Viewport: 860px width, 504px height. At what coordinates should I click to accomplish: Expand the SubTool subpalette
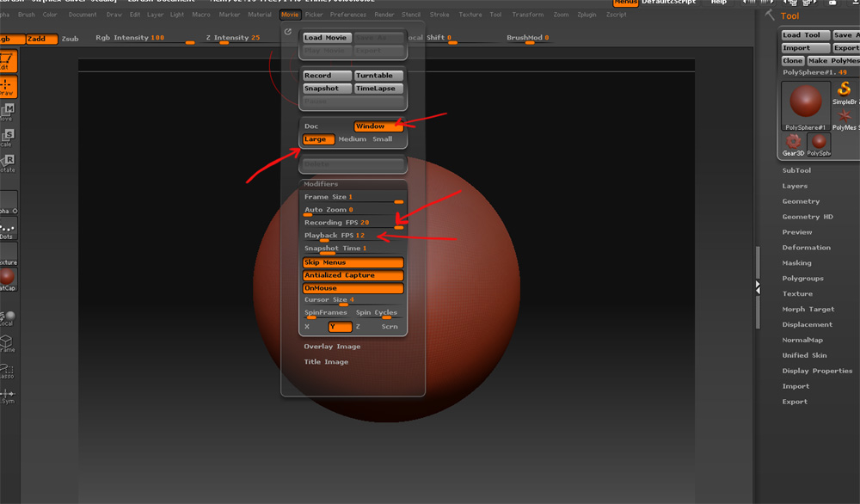[x=796, y=170]
